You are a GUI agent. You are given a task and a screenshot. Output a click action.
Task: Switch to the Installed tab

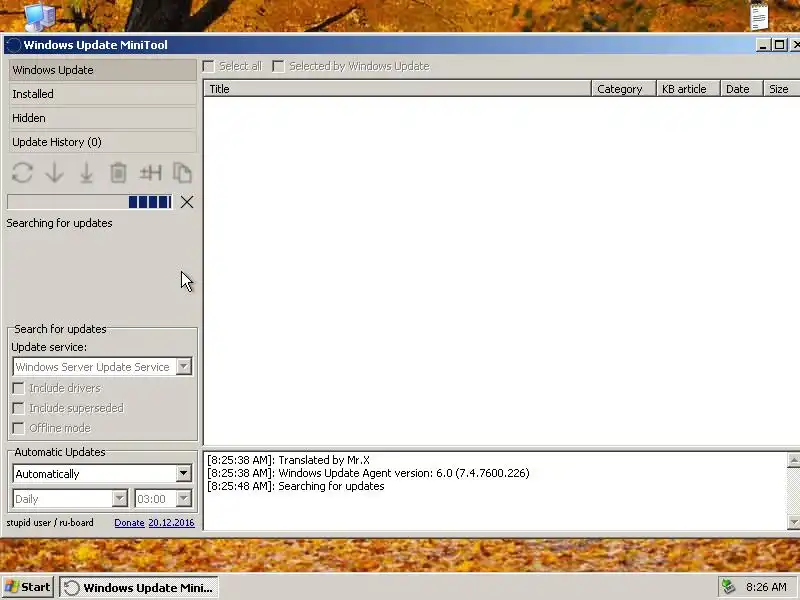[x=103, y=94]
